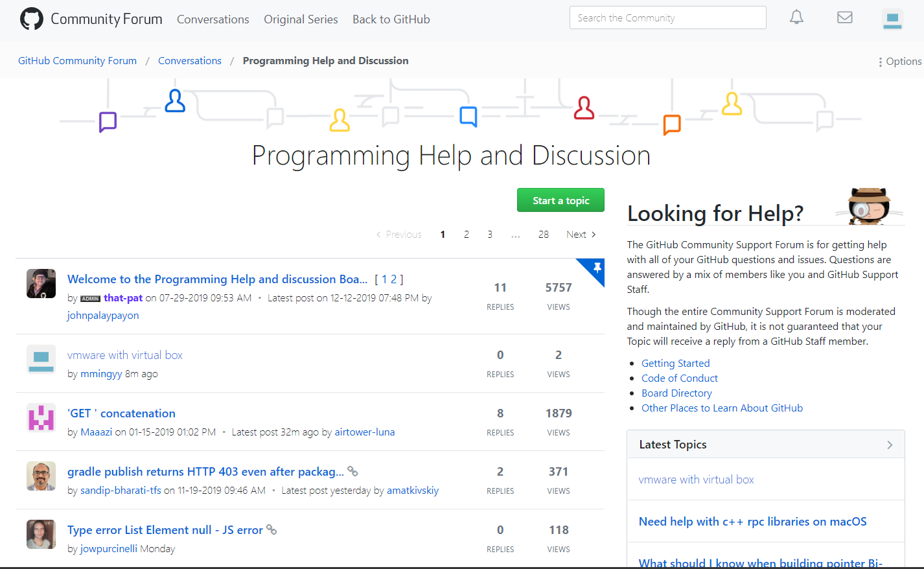
Task: Click Maaazi's pink identicon avatar
Action: (41, 417)
